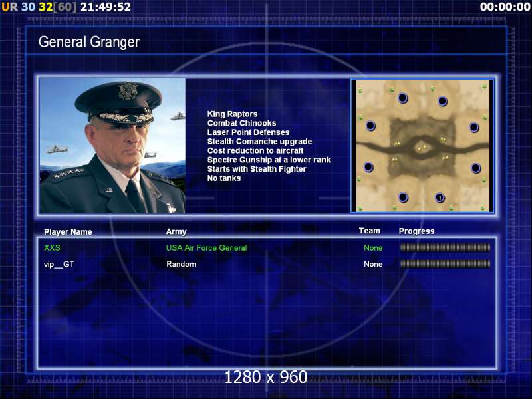This screenshot has height=399, width=532.
Task: Click the yellow supply icon at the map's center island
Action: pos(422,148)
